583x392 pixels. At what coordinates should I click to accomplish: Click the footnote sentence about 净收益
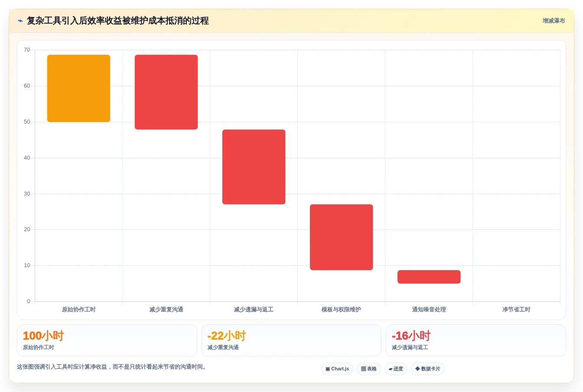click(112, 367)
